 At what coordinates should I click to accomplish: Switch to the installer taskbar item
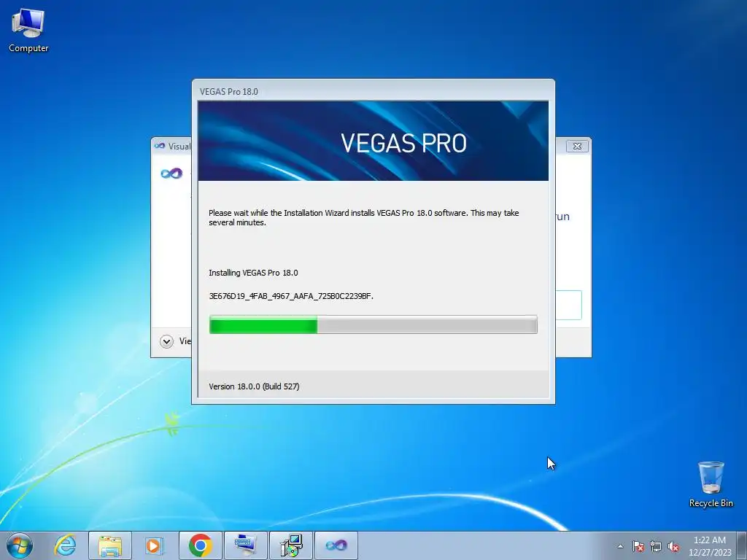click(x=291, y=545)
